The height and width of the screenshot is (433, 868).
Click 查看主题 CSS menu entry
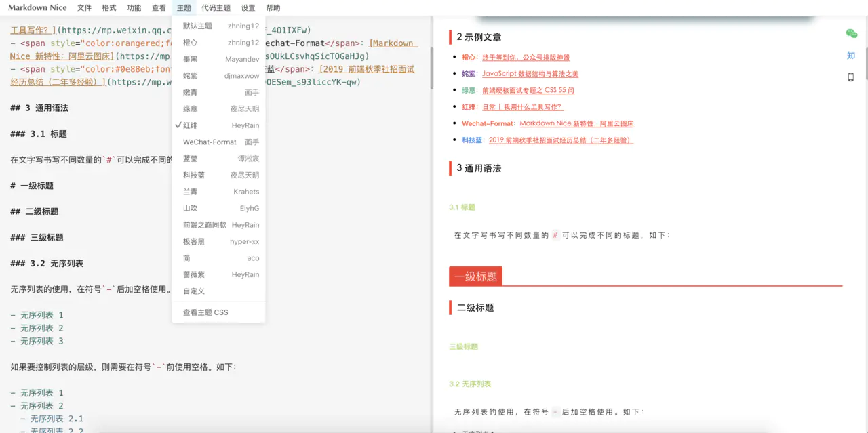(218, 312)
